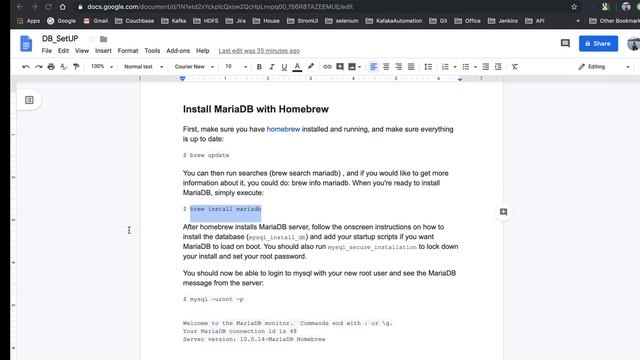This screenshot has width=640, height=360.
Task: Toggle Underline formatting
Action: tap(284, 67)
